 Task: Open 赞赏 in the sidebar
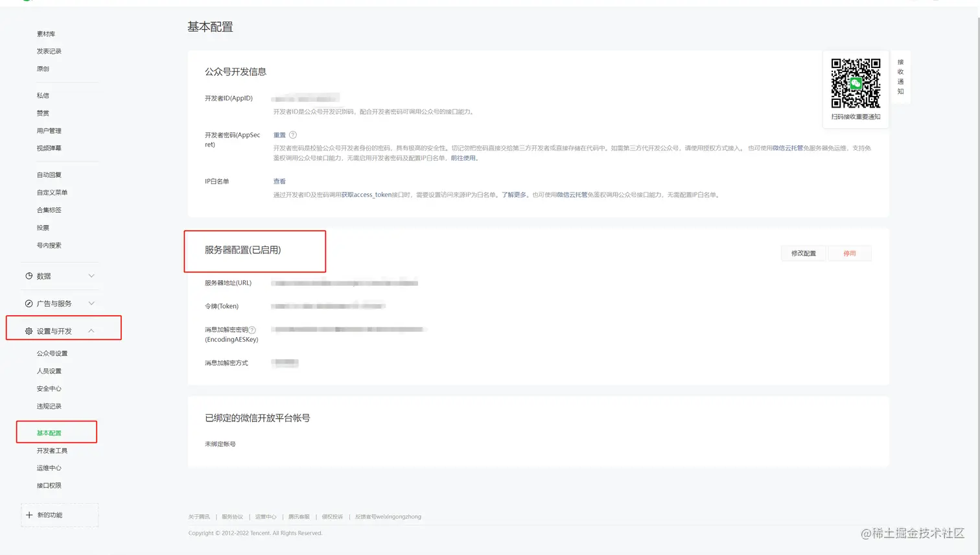pos(43,113)
